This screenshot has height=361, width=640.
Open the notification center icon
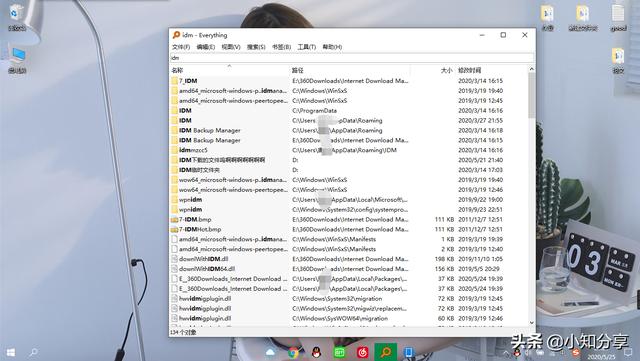[628, 352]
